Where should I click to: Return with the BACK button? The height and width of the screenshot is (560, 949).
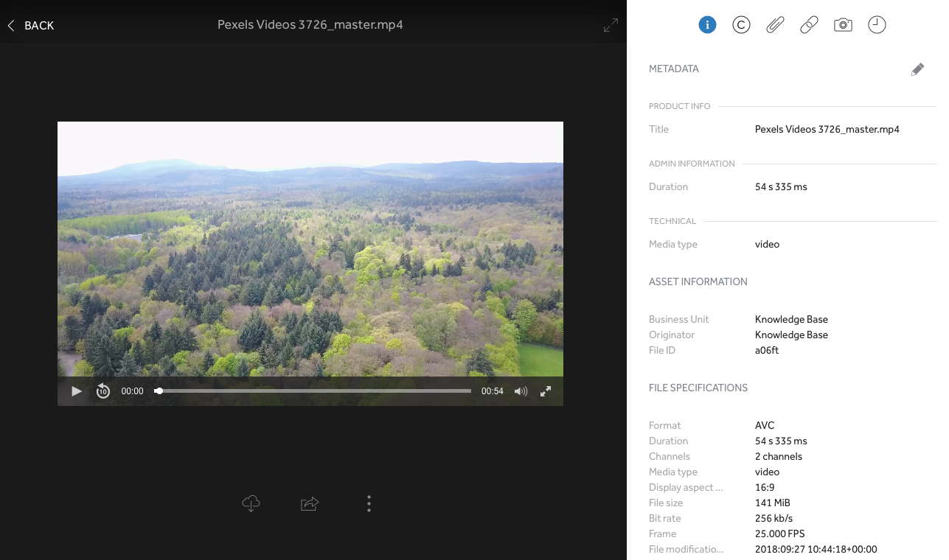[30, 25]
